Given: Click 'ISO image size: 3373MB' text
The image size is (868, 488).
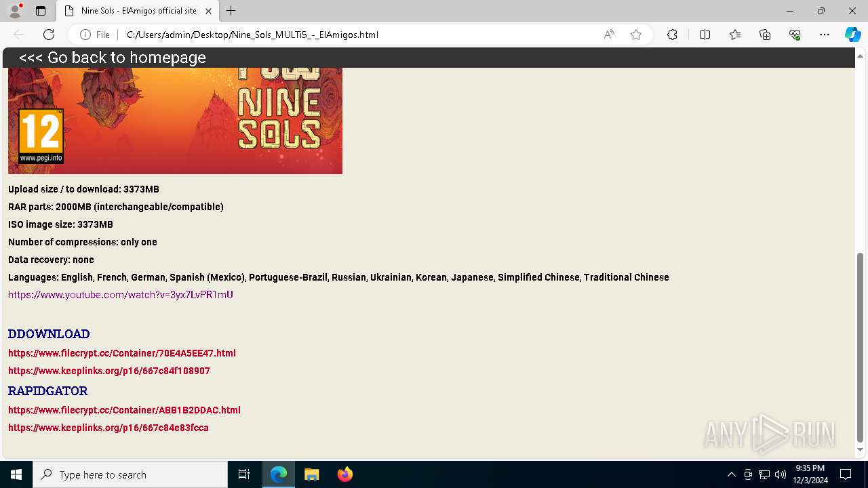Looking at the screenshot, I should [x=60, y=224].
